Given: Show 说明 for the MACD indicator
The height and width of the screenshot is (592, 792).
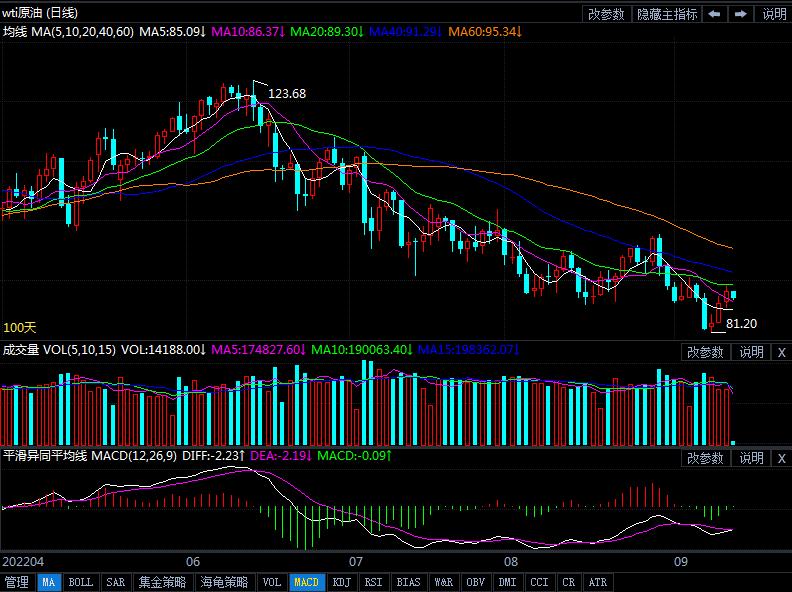Looking at the screenshot, I should pyautogui.click(x=751, y=458).
